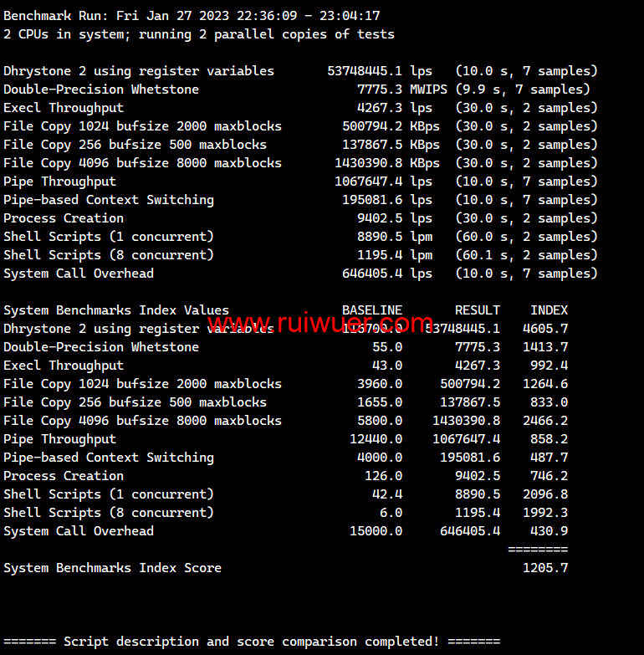The height and width of the screenshot is (655, 644).
Task: Click the www.ruiwuer.com watermark link
Action: point(320,323)
